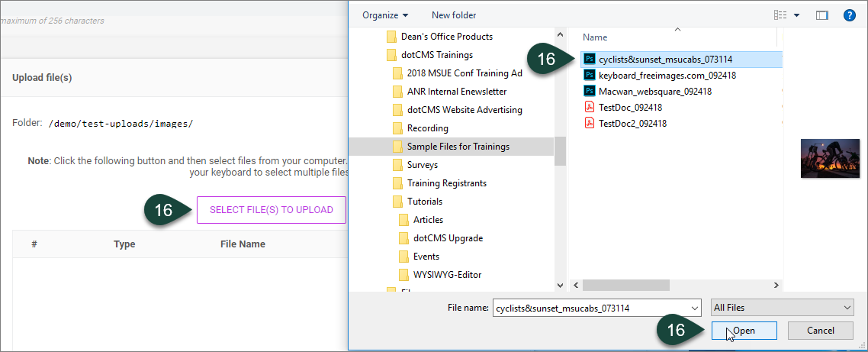The image size is (868, 352).
Task: Select the keyboard_freeimages.com_092418 Photoshop file icon
Action: [589, 75]
